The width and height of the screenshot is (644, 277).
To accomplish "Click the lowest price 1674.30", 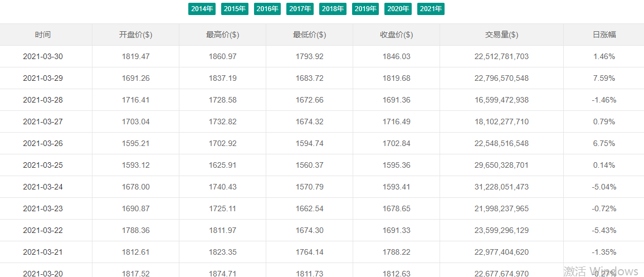I will 310,231.
